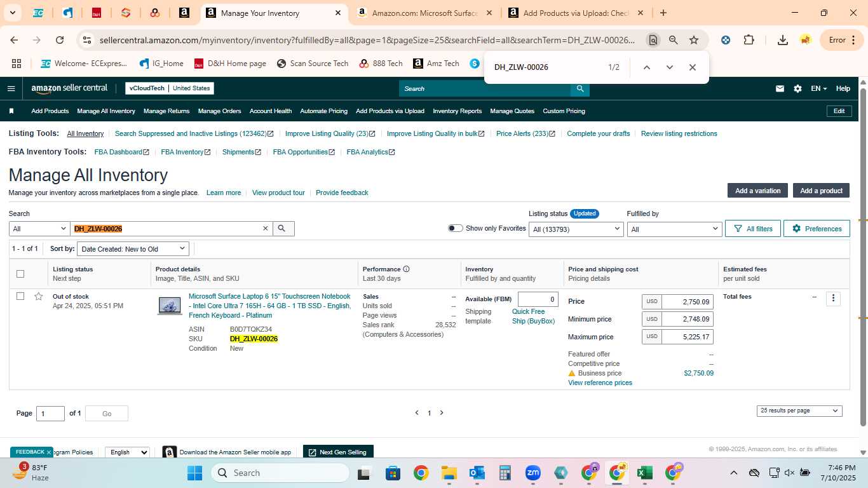Click the Price input field 2,750.09
868x488 pixels.
pyautogui.click(x=687, y=301)
